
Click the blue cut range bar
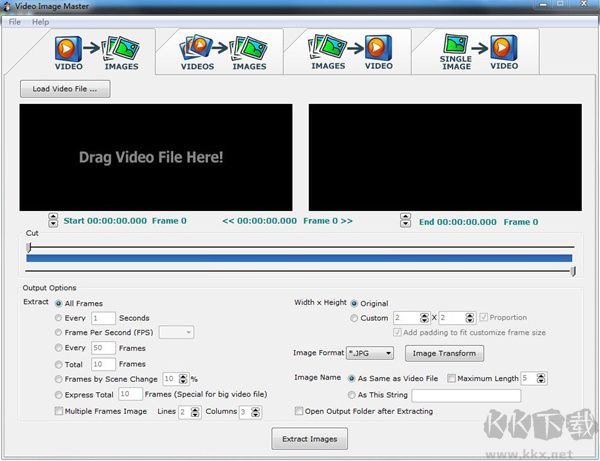point(299,258)
